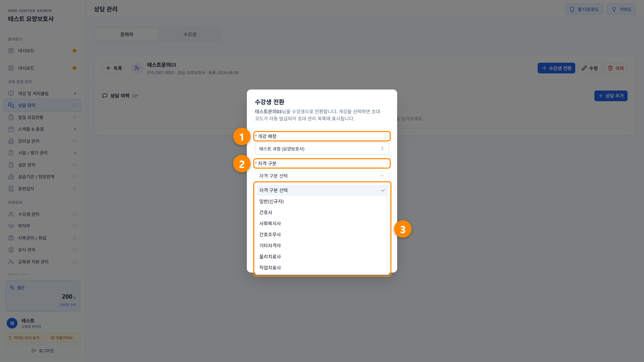Click the 테스트 요양보호사 center title

pos(31,19)
